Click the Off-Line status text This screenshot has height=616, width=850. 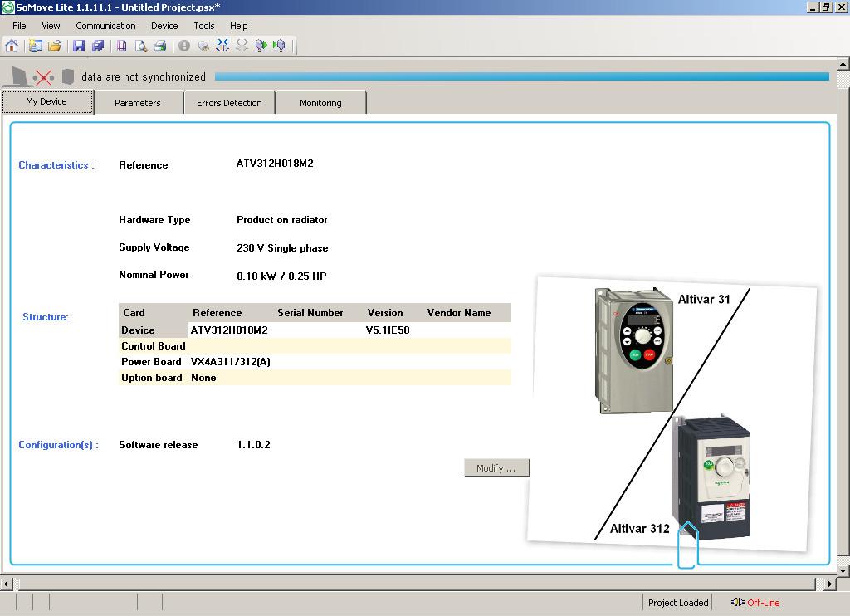(764, 603)
